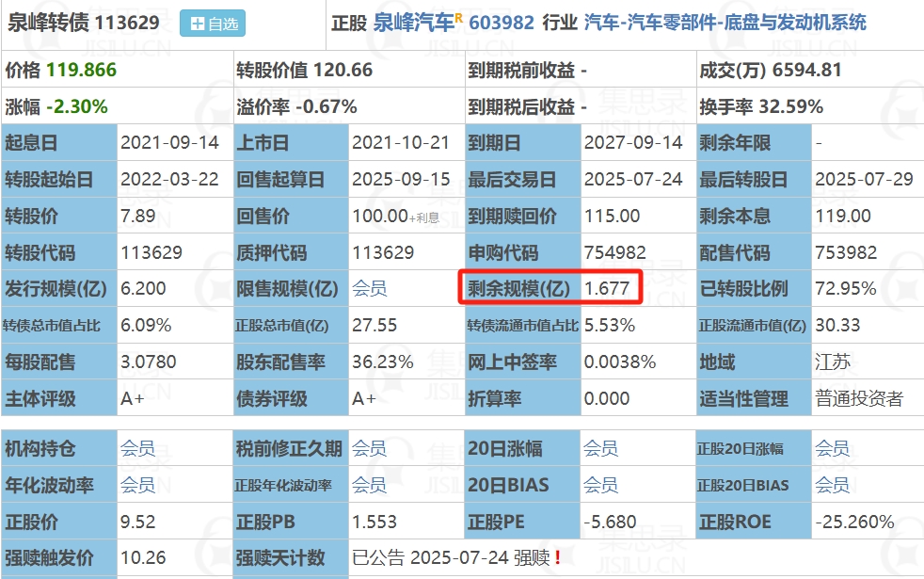Click the 网上中签率 value 0.0038%
Screen dimensions: 924x579
tap(620, 362)
